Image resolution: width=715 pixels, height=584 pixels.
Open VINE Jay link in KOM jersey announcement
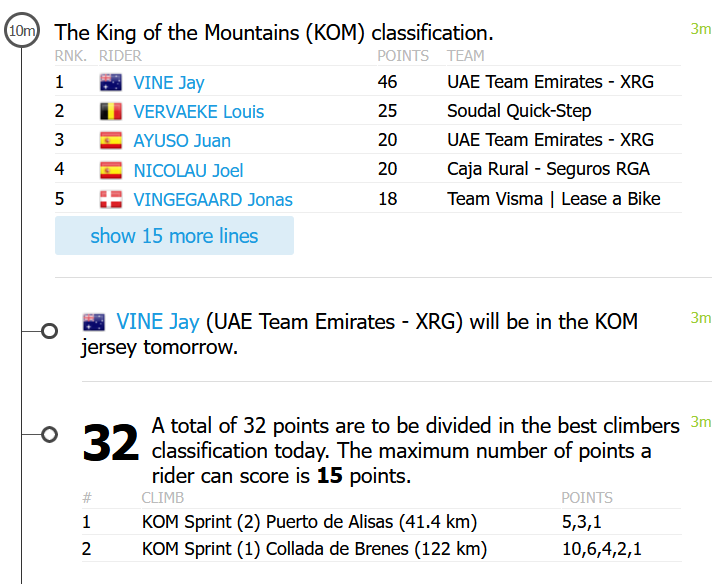pos(158,322)
